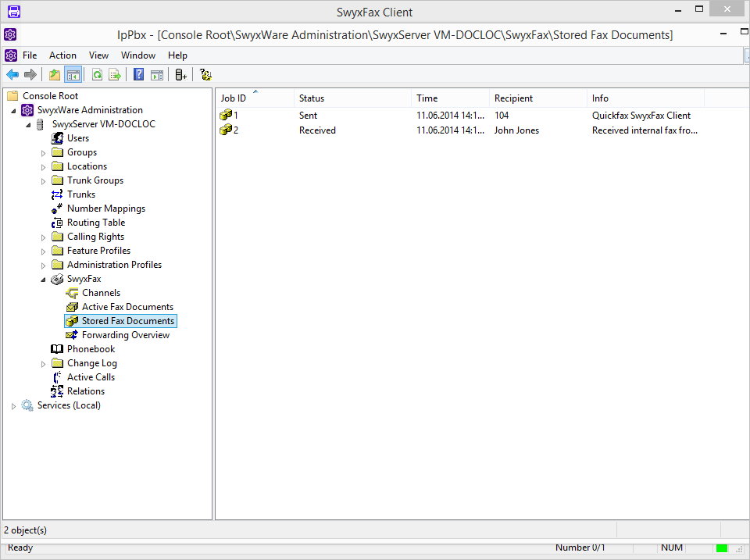This screenshot has width=750, height=560.
Task: Click the add server toolbar icon
Action: tap(180, 75)
